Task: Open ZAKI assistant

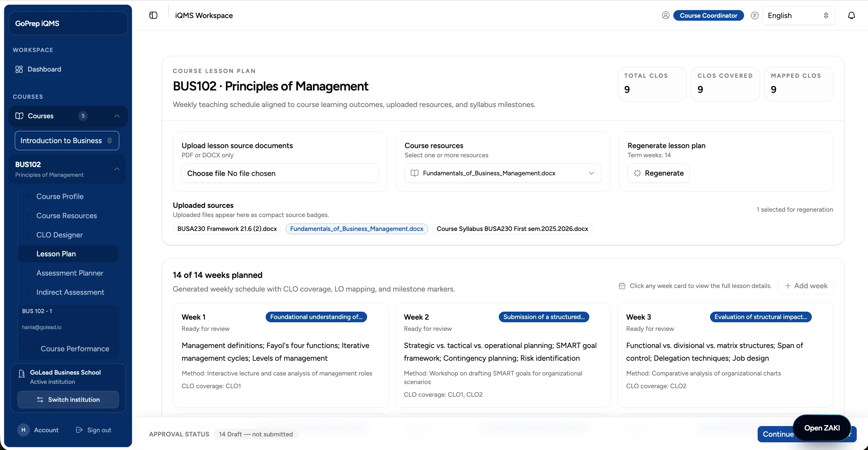Action: 822,428
